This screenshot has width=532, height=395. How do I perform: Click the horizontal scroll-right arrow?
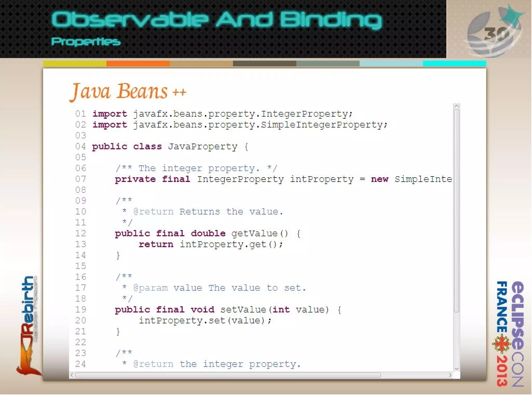[450, 375]
